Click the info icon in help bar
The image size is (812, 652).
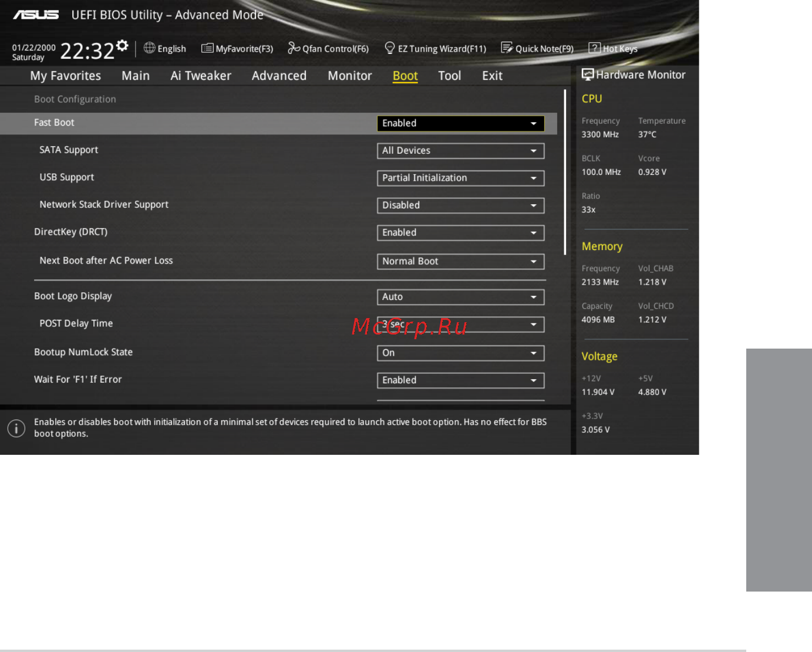(16, 428)
